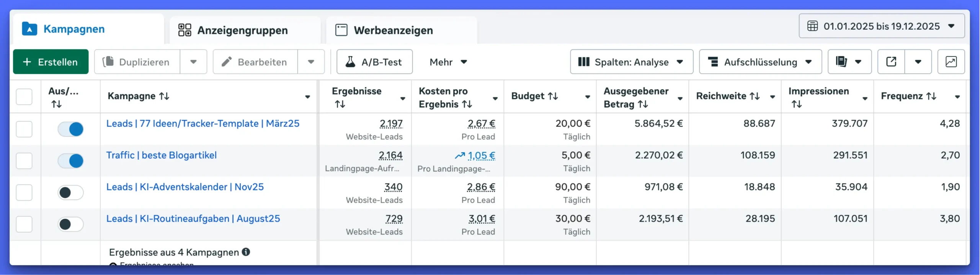Tick the checkbox for KI-Routineaufgaben campaign

pos(24,224)
